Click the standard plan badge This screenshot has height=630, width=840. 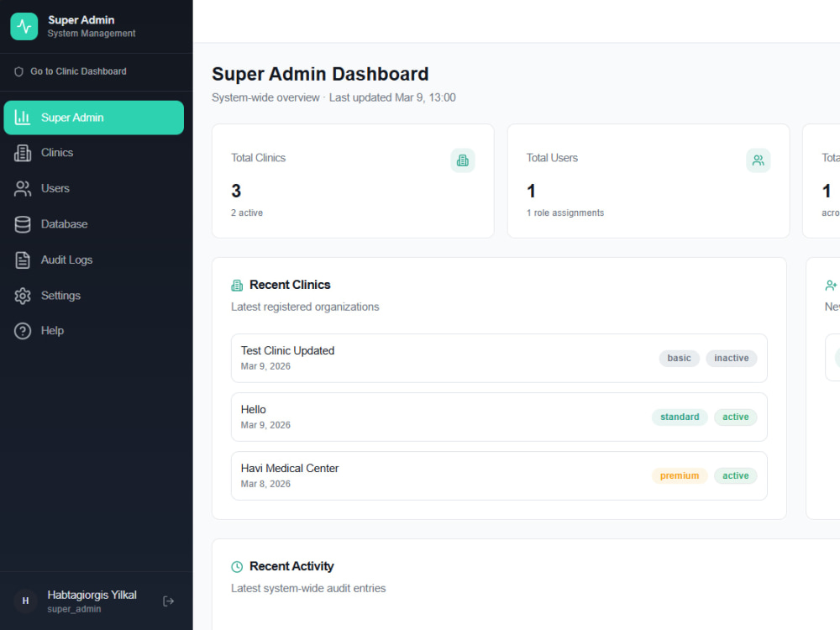pos(680,417)
